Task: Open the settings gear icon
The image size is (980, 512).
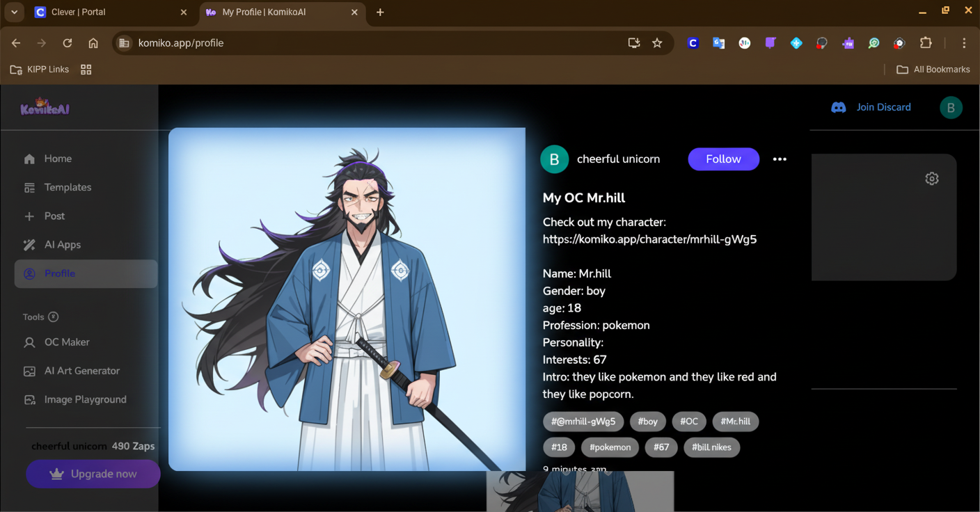Action: coord(931,179)
